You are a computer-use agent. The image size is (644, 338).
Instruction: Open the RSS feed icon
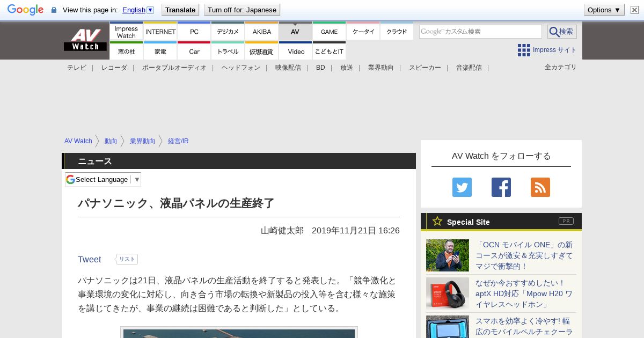tap(540, 187)
